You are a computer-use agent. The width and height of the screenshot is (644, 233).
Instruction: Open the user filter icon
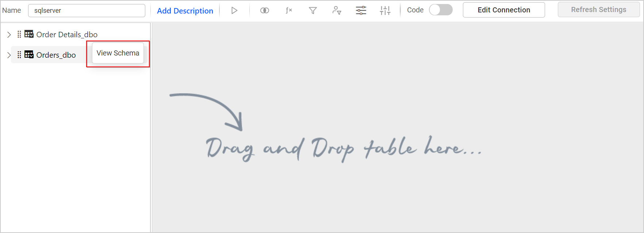[x=337, y=11]
